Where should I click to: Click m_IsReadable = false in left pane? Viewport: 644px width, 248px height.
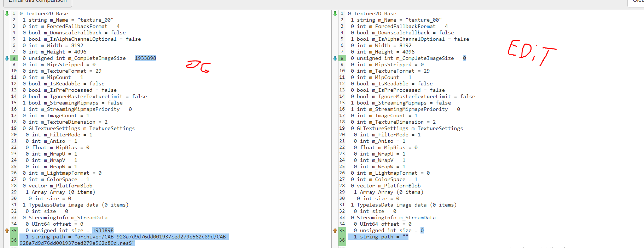(64, 84)
